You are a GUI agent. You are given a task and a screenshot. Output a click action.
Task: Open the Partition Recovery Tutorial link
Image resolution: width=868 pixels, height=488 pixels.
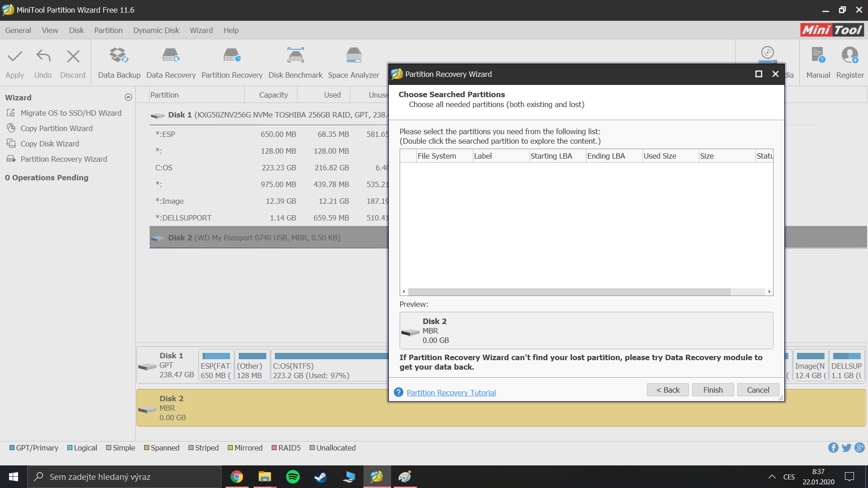451,393
